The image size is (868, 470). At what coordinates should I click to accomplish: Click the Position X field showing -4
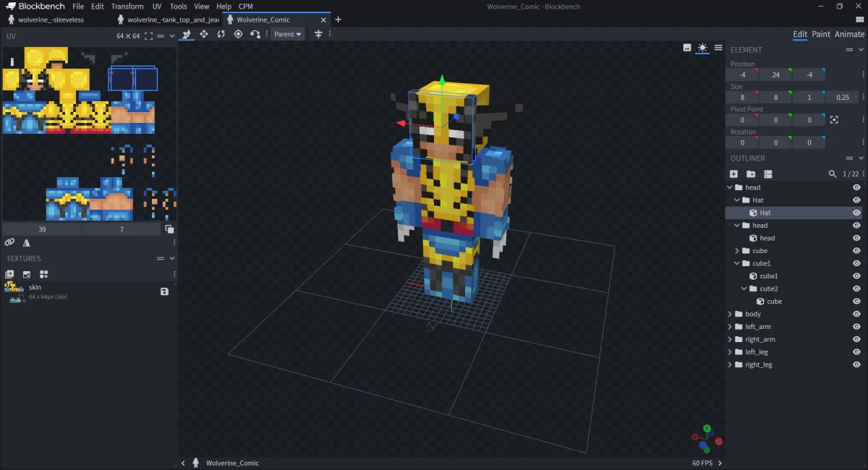[x=742, y=74]
